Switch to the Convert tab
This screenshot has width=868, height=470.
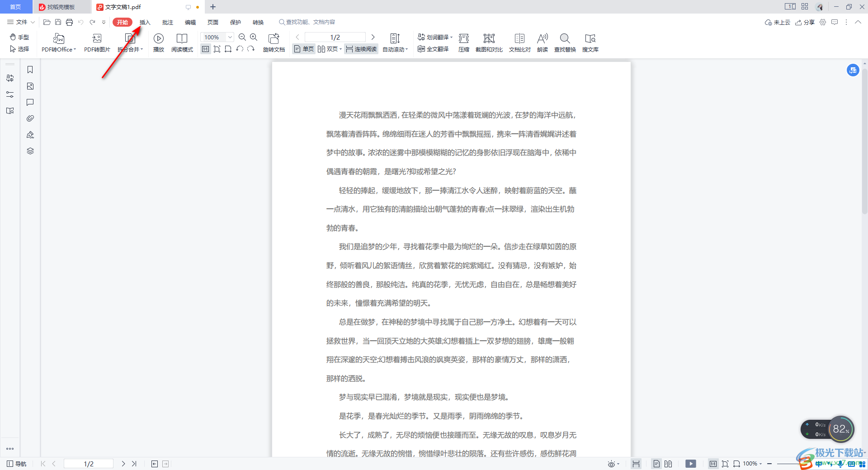click(258, 22)
